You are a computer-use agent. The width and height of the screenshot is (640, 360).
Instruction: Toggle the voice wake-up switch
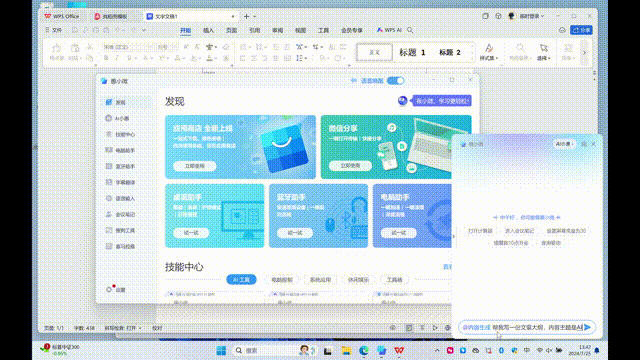coord(395,81)
